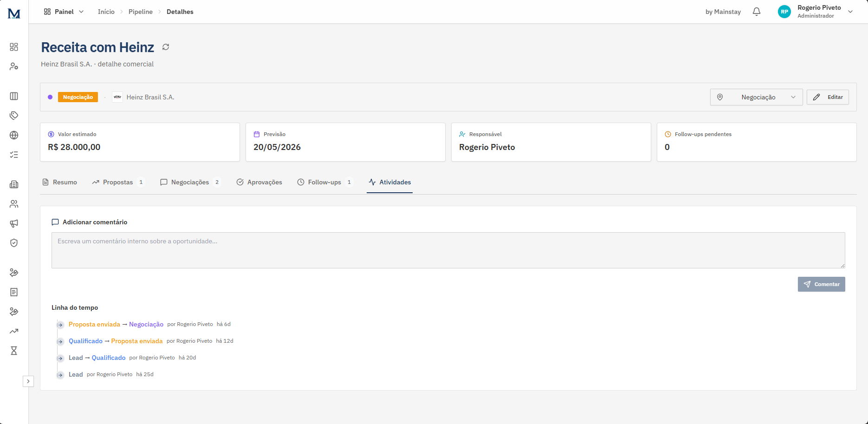Viewport: 868px width, 424px height.
Task: Click the Comentar button
Action: pos(821,284)
